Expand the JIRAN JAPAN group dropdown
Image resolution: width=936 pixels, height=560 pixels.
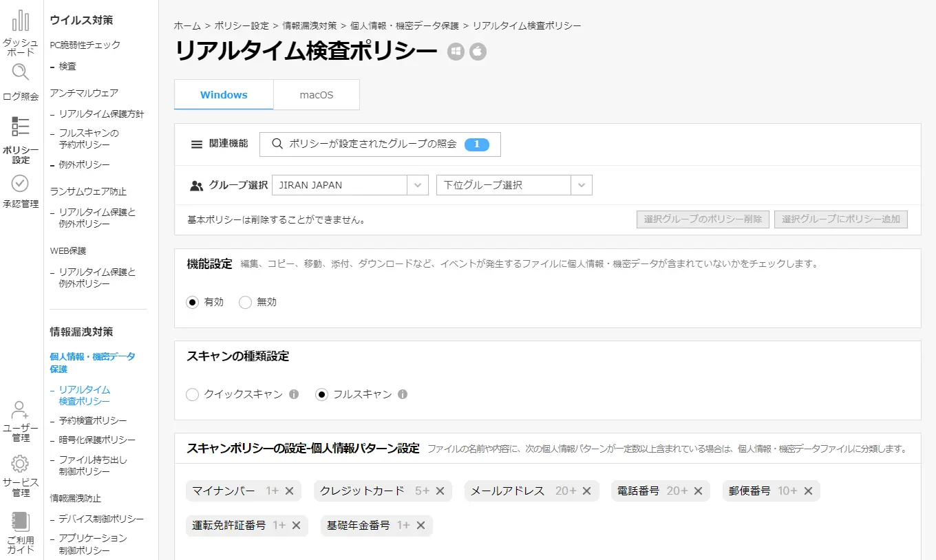(418, 185)
